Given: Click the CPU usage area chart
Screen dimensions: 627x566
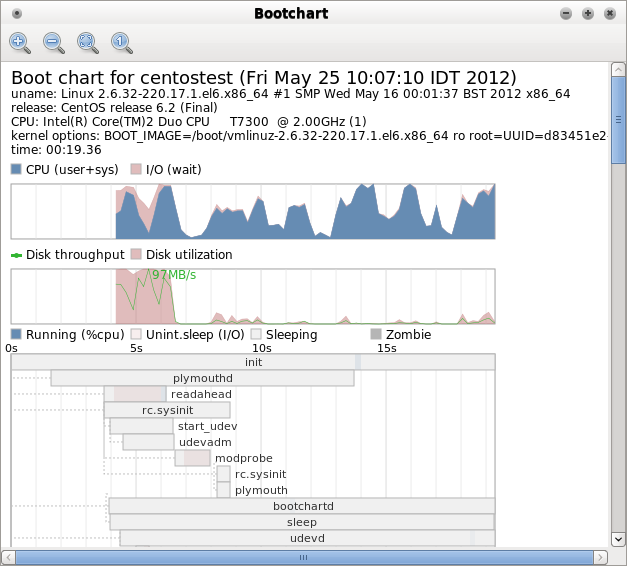Looking at the screenshot, I should (x=253, y=212).
